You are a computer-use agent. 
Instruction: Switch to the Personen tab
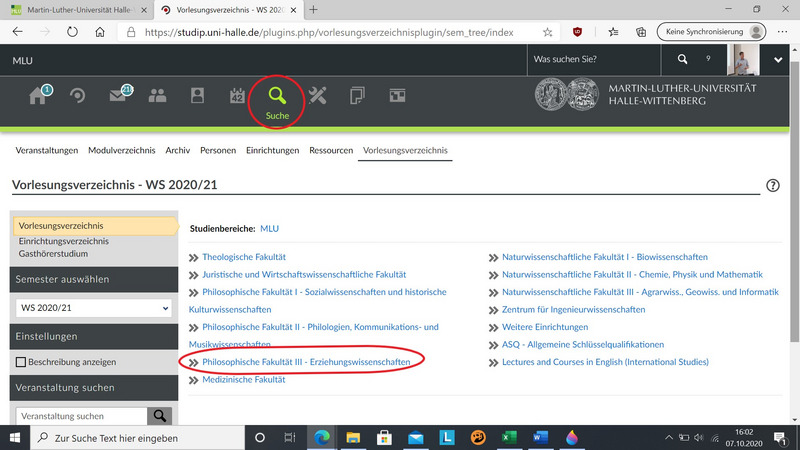(218, 150)
